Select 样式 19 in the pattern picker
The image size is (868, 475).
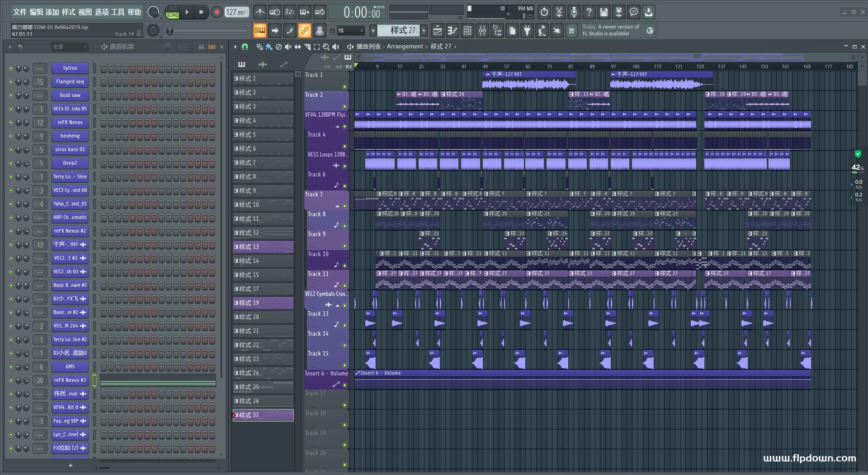tap(263, 303)
